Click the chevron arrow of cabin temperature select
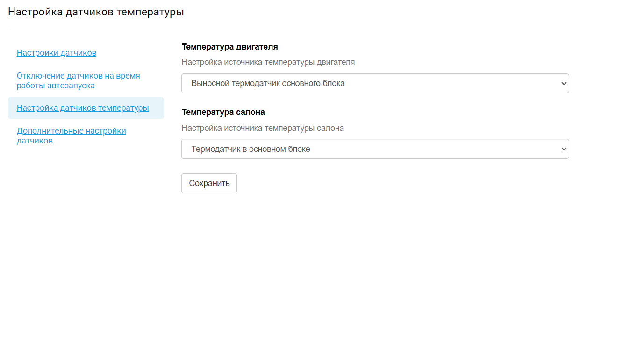Screen dimensions: 644x343 coord(564,149)
